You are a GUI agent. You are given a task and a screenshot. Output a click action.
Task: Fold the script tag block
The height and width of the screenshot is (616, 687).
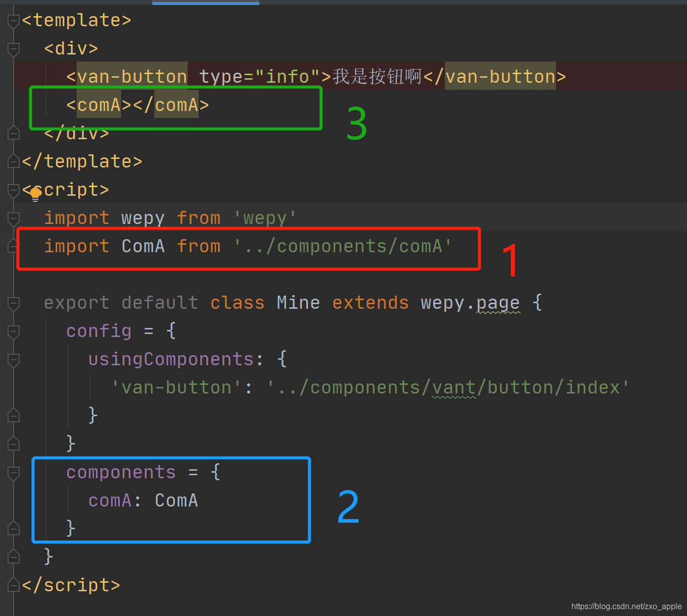14,190
